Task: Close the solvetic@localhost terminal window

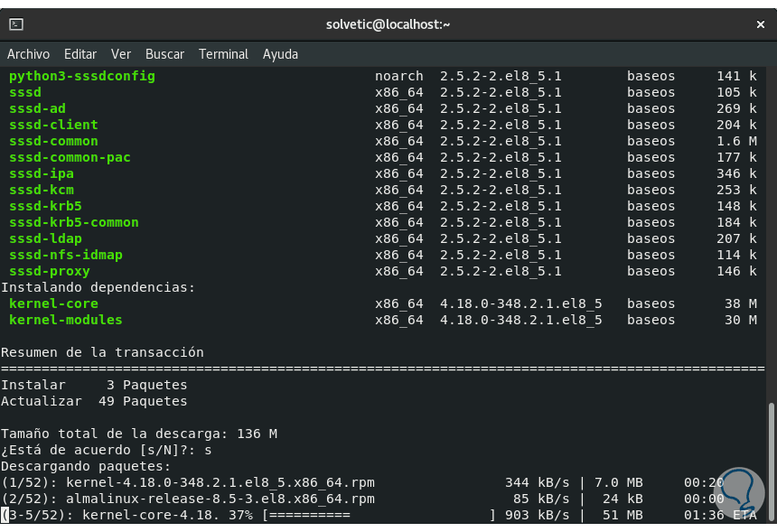Action: pyautogui.click(x=760, y=24)
